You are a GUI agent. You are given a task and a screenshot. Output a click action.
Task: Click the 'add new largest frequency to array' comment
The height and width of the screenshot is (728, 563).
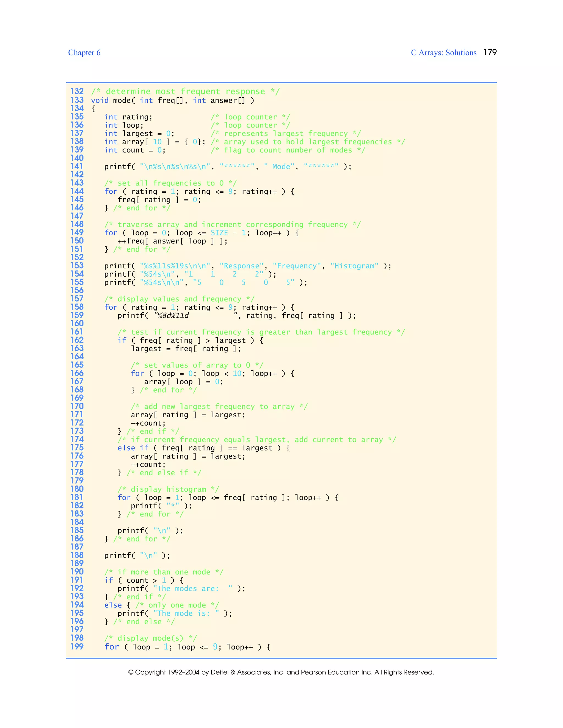[x=219, y=407]
